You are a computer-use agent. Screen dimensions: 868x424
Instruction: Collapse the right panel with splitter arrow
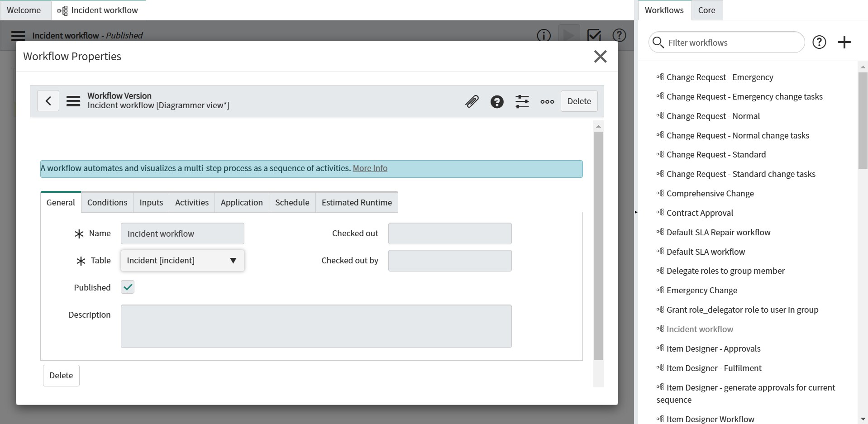click(x=636, y=212)
